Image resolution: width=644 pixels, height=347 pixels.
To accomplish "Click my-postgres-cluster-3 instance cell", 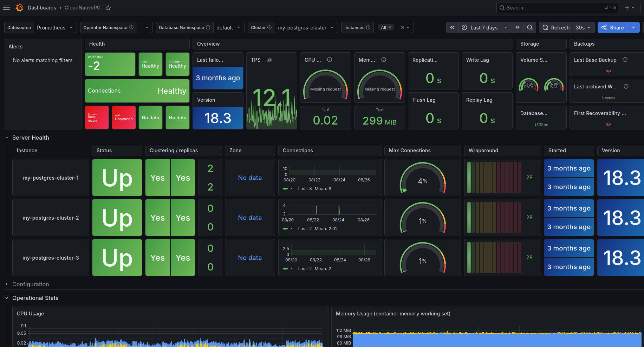I will [51, 258].
